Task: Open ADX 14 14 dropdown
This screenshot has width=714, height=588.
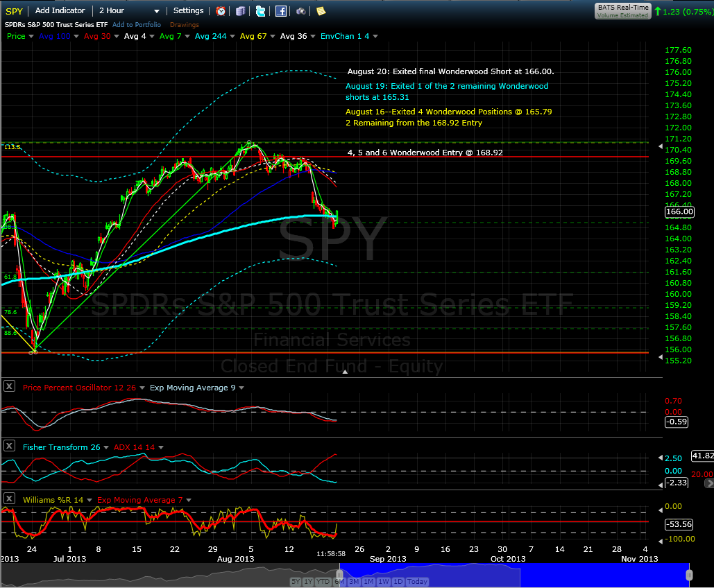Action: click(161, 447)
